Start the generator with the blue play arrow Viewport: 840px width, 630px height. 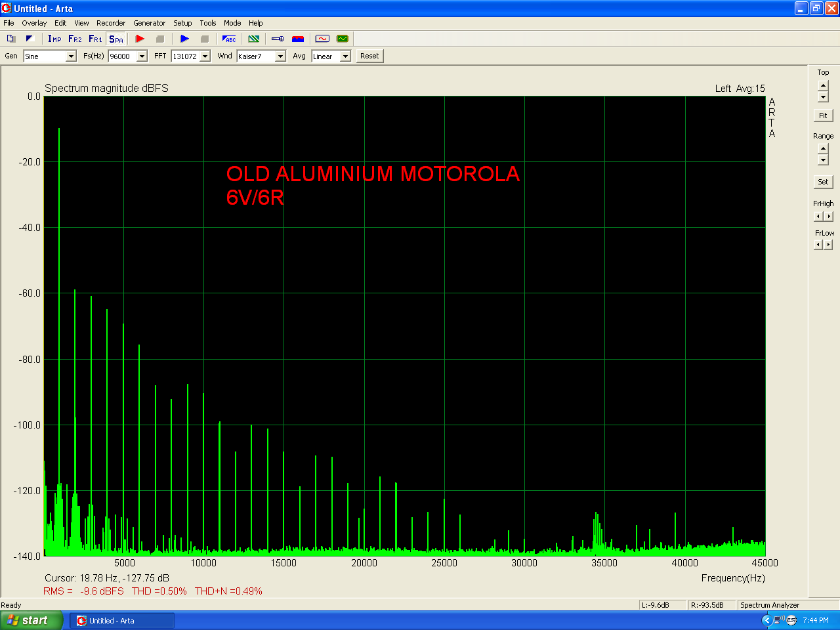click(x=184, y=39)
